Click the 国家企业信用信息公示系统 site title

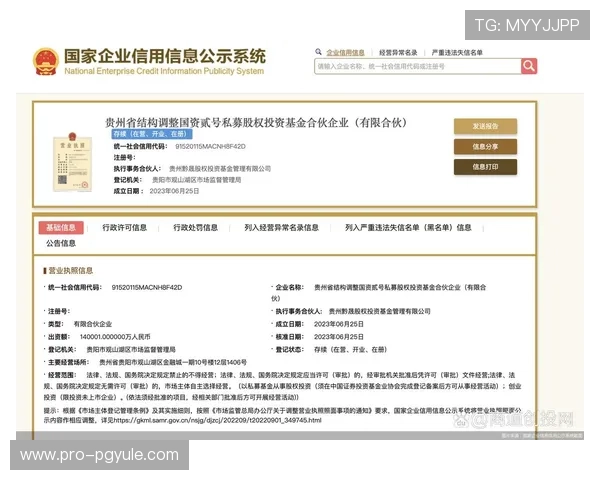[165, 56]
